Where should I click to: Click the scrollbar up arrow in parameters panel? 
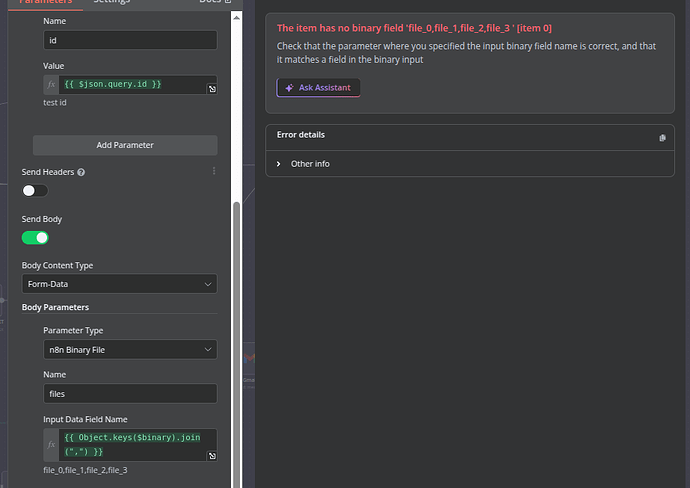pos(236,18)
